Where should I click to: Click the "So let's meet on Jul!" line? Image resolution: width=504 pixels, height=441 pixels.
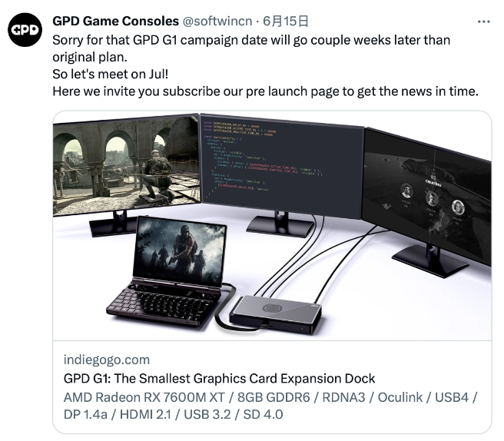pos(111,75)
